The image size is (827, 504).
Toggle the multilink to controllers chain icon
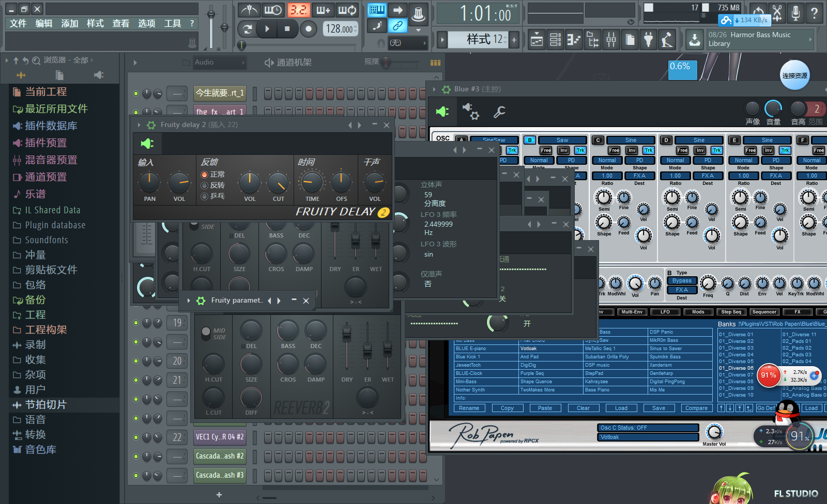pyautogui.click(x=397, y=25)
